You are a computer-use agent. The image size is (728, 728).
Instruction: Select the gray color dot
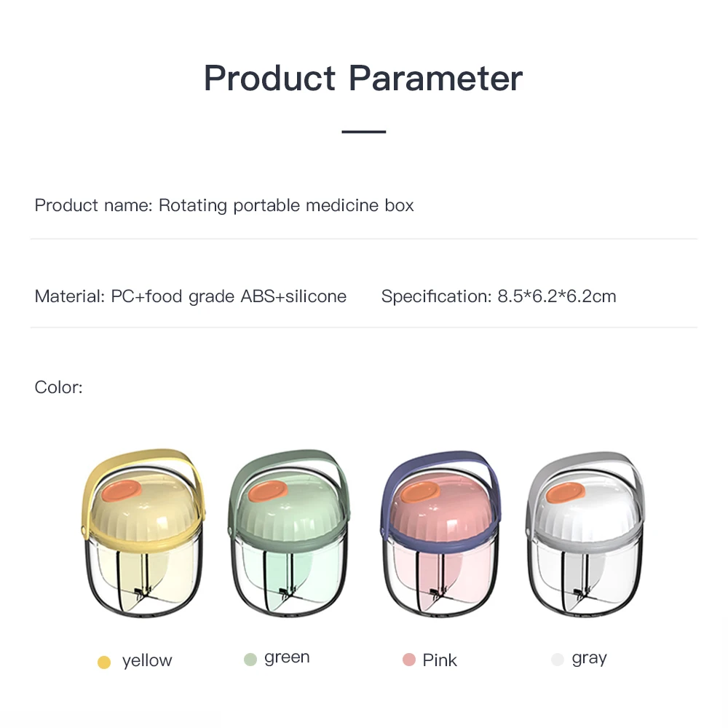(x=558, y=660)
